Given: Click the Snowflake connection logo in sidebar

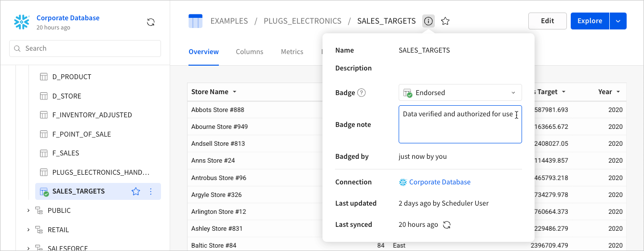Looking at the screenshot, I should pyautogui.click(x=22, y=22).
